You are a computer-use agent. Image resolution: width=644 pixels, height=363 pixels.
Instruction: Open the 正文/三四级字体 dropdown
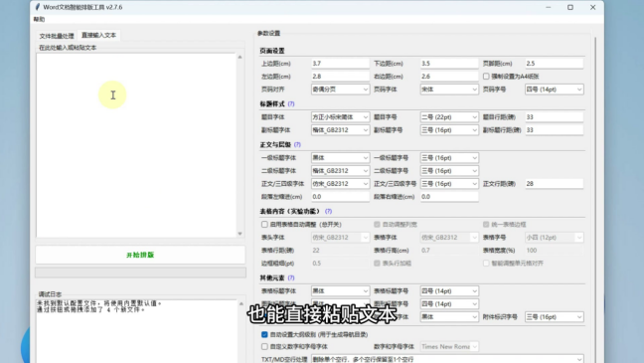pyautogui.click(x=340, y=184)
